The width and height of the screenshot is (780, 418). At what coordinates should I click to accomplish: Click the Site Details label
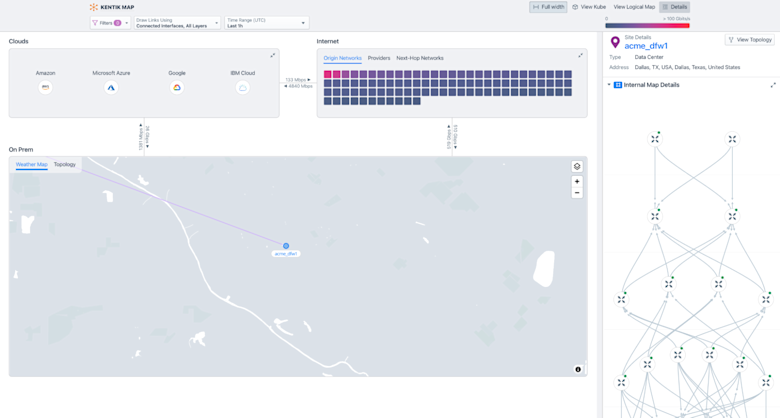pyautogui.click(x=638, y=37)
